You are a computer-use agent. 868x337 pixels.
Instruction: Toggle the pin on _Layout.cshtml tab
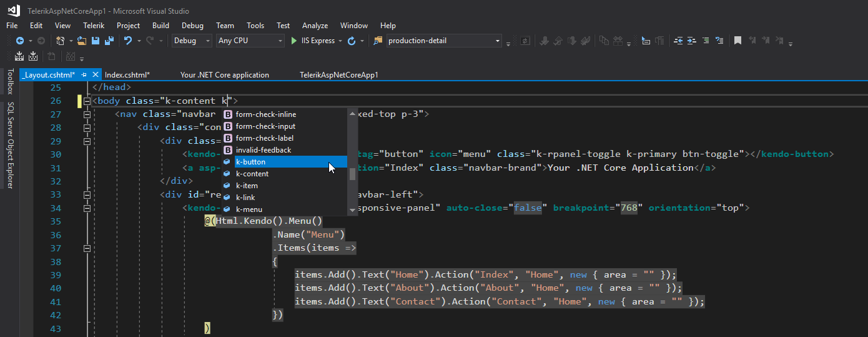coord(84,74)
